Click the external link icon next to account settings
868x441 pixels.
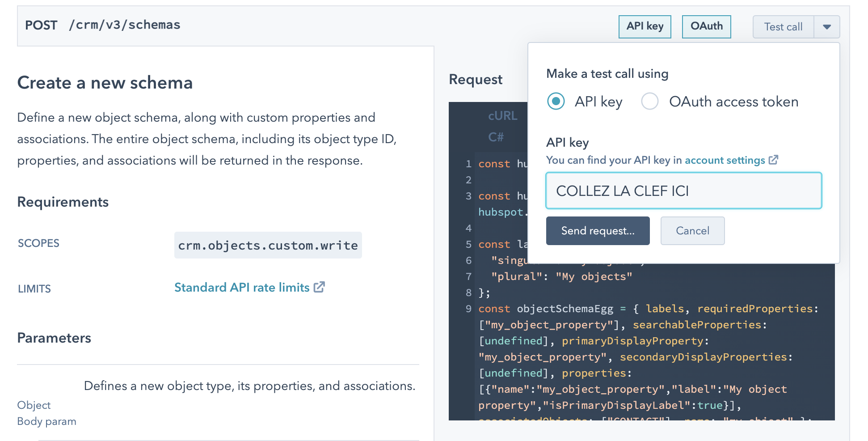[774, 159]
